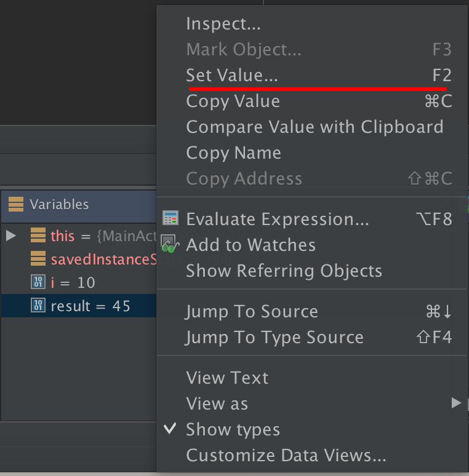
Task: Click the Variables panel icon
Action: pyautogui.click(x=16, y=204)
